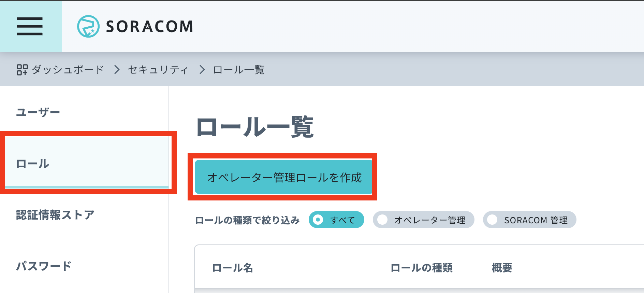Screen dimensions: 644x293
Task: Click the 概要 column header
Action: [x=502, y=268]
